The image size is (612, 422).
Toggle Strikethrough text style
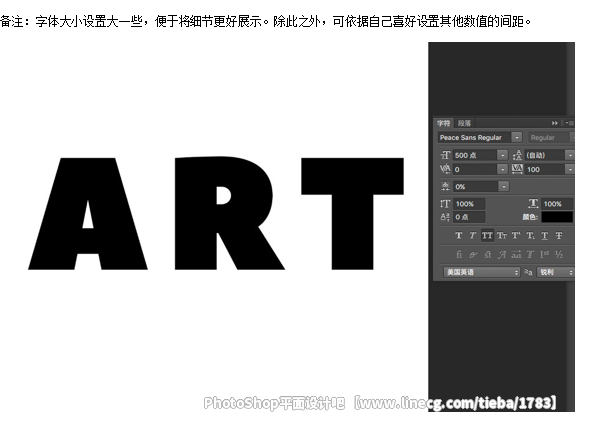[x=559, y=235]
